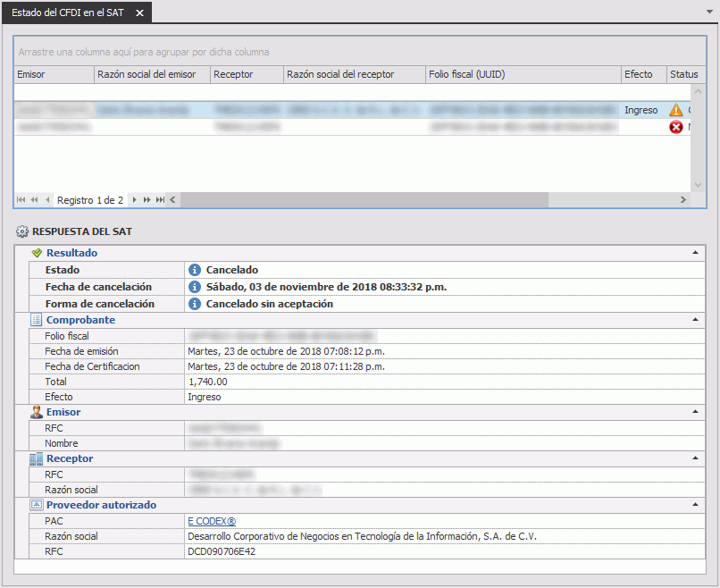Click the info icon beside Cancelado

coord(194,270)
